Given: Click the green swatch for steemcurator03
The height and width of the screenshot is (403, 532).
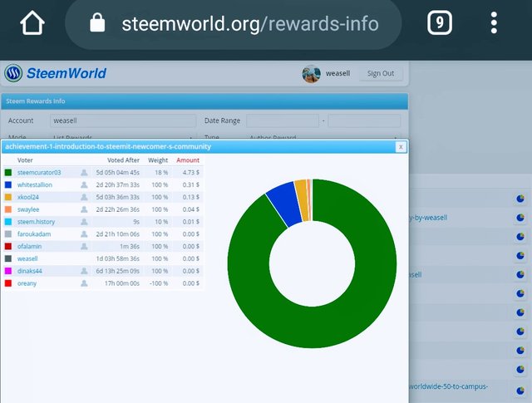Looking at the screenshot, I should [x=8, y=172].
